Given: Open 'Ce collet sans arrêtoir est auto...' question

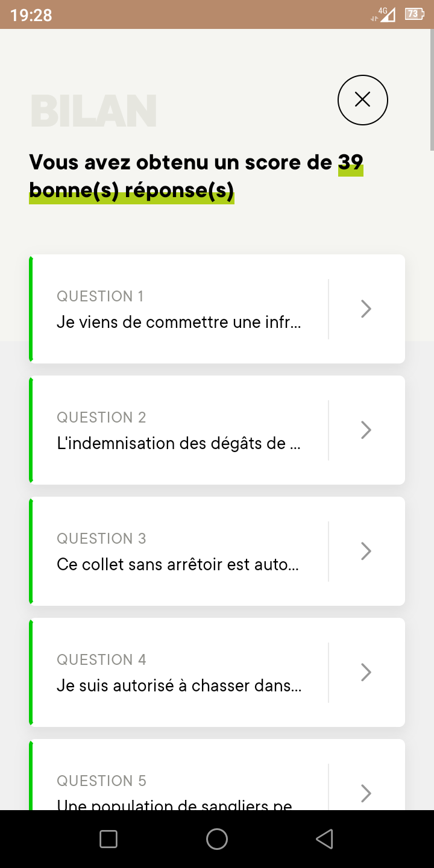Looking at the screenshot, I should tap(180, 564).
